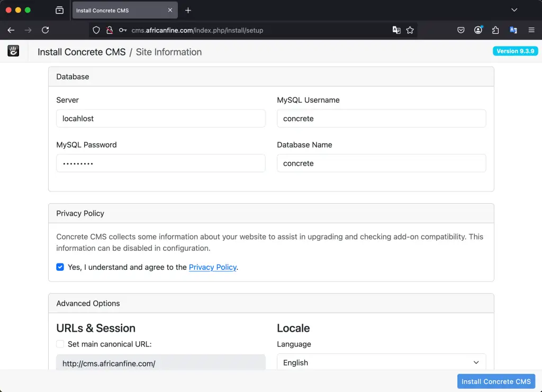
Task: Click inside the MySQL Username field
Action: tap(381, 118)
